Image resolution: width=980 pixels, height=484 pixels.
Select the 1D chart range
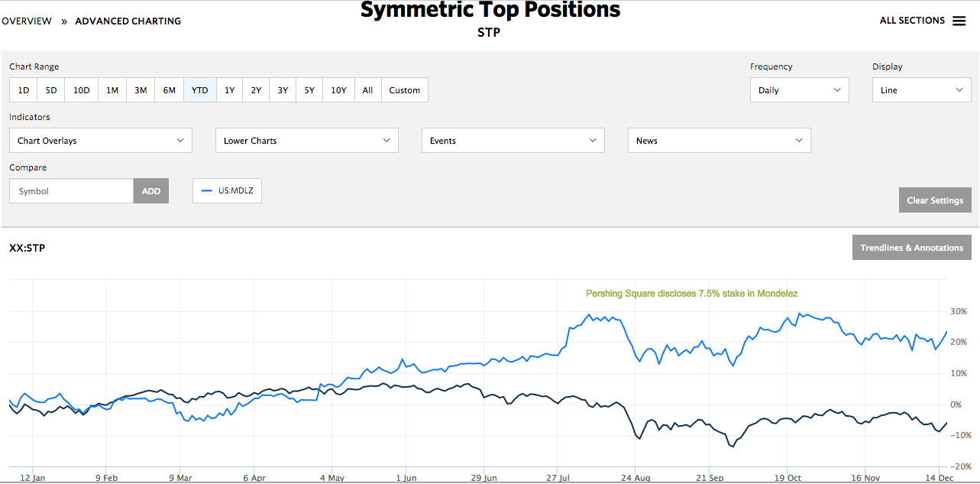coord(24,90)
